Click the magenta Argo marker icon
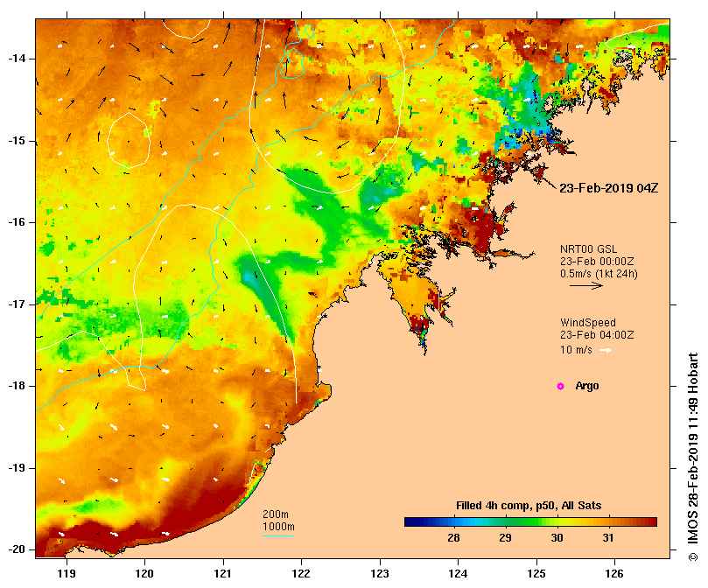Image resolution: width=708 pixels, height=588 pixels. 560,386
